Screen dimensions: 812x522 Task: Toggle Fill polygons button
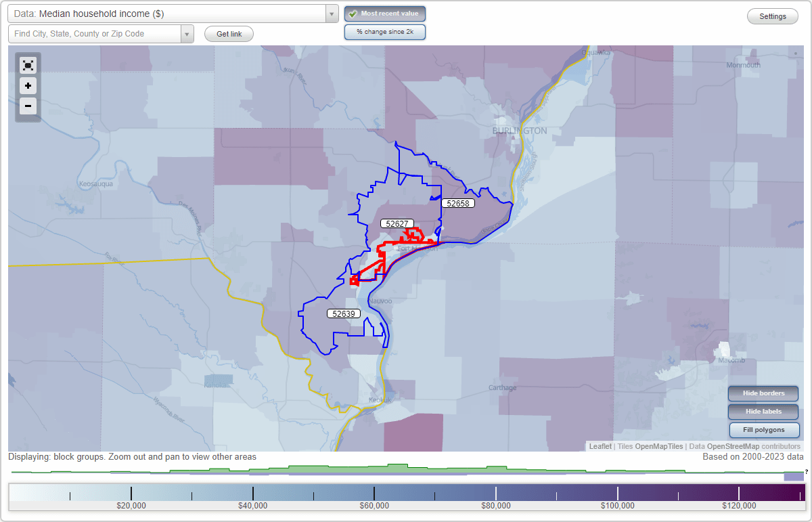[764, 430]
